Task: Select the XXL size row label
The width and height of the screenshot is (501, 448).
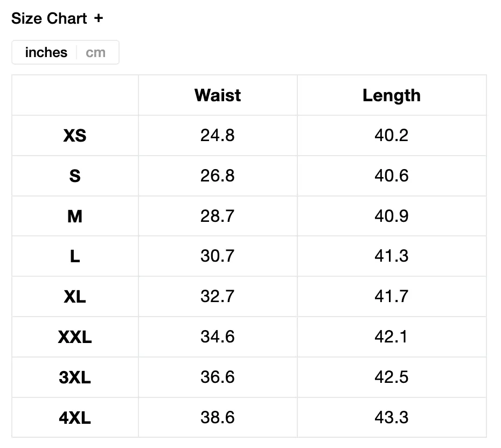Action: click(75, 337)
